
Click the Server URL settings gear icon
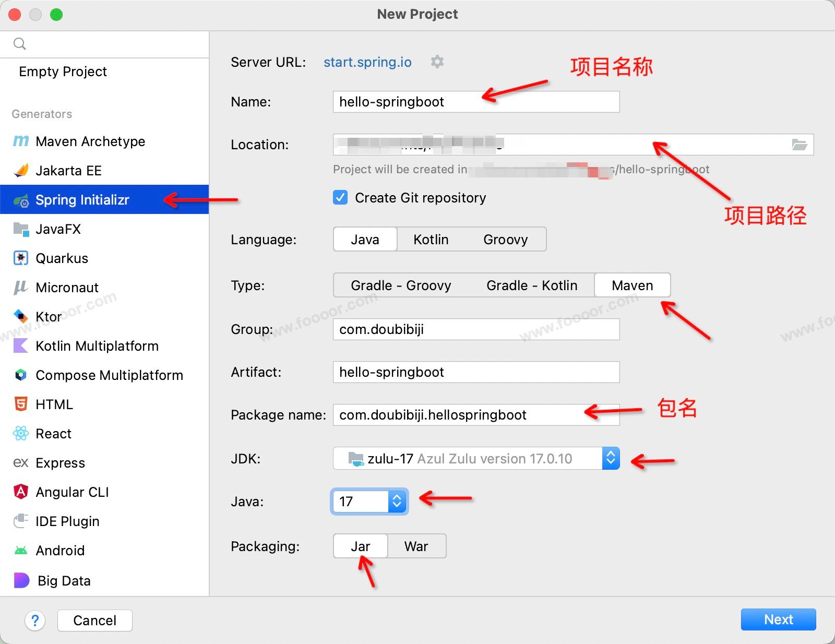(x=437, y=62)
